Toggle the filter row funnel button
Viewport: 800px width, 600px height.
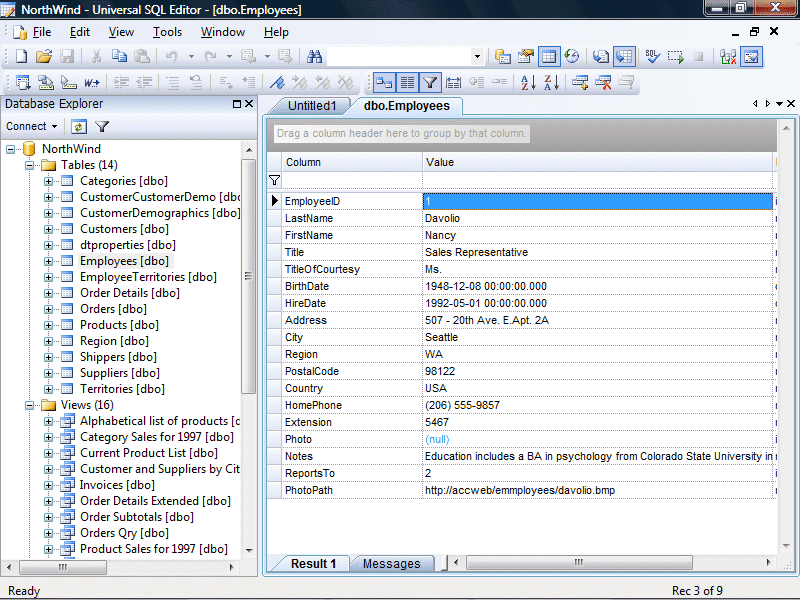pyautogui.click(x=429, y=83)
